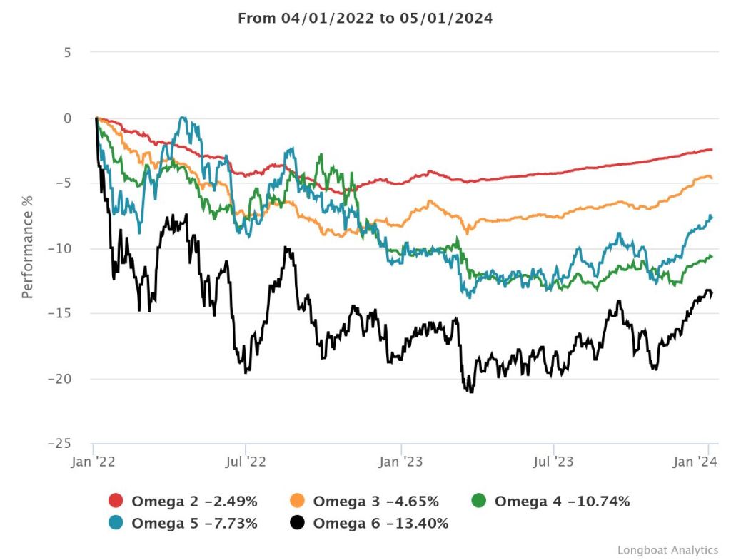Image resolution: width=731 pixels, height=560 pixels.
Task: Open the Longboat Analytics credit link
Action: click(667, 550)
